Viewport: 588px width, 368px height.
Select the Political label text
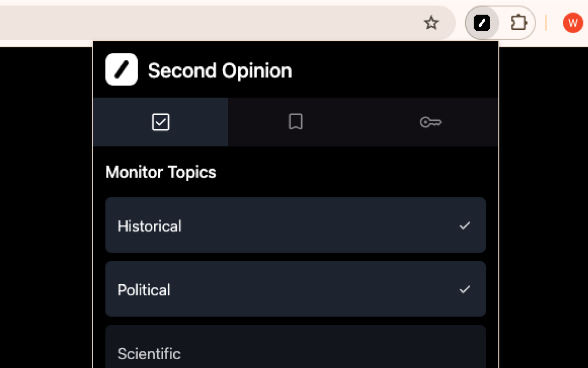coord(144,290)
